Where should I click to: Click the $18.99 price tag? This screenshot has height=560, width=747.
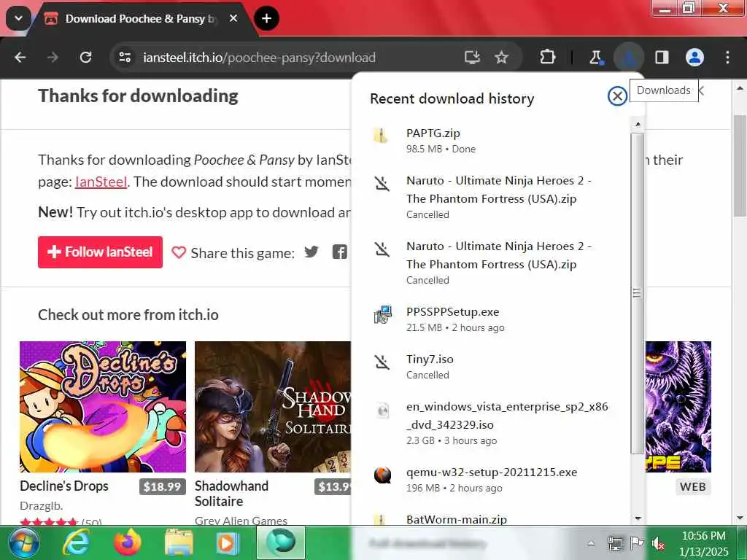pos(163,486)
